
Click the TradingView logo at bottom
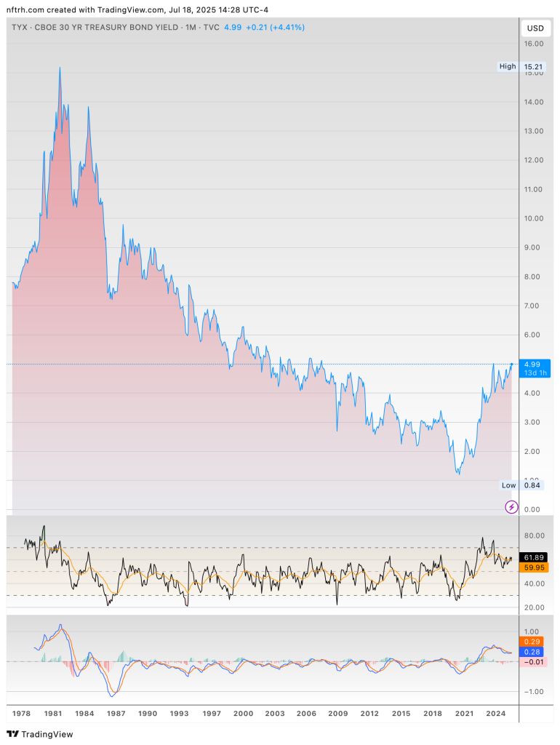41,734
